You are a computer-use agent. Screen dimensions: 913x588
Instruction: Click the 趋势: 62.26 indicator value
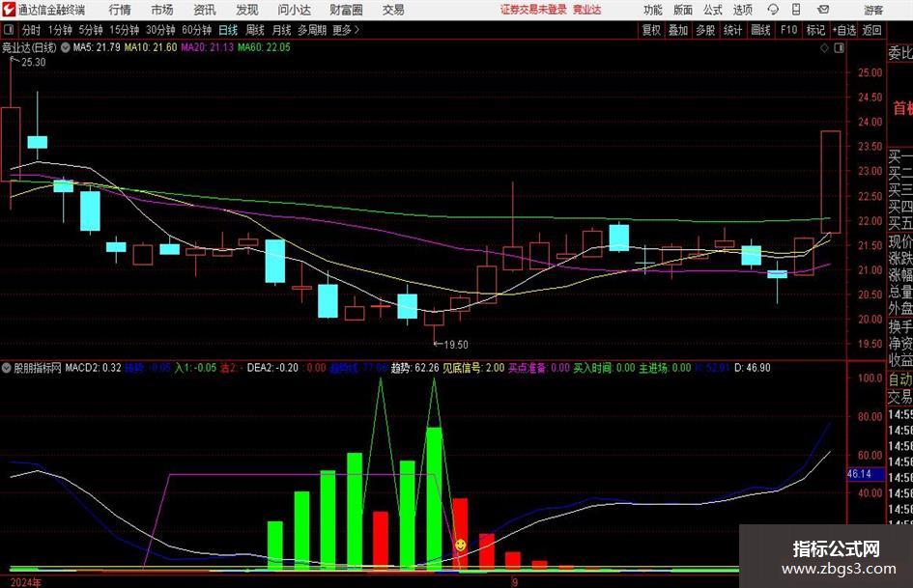(x=415, y=368)
